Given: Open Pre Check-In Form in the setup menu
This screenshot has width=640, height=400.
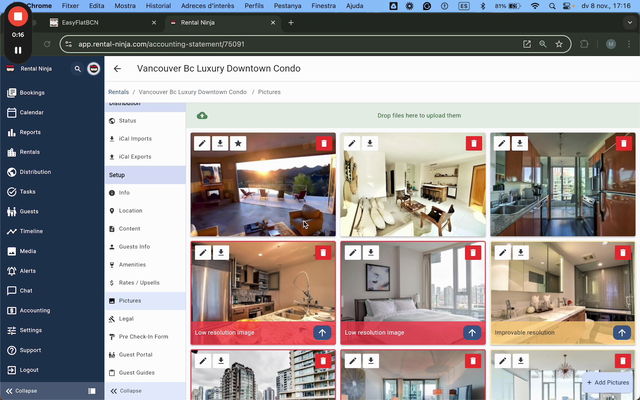Looking at the screenshot, I should [145, 336].
